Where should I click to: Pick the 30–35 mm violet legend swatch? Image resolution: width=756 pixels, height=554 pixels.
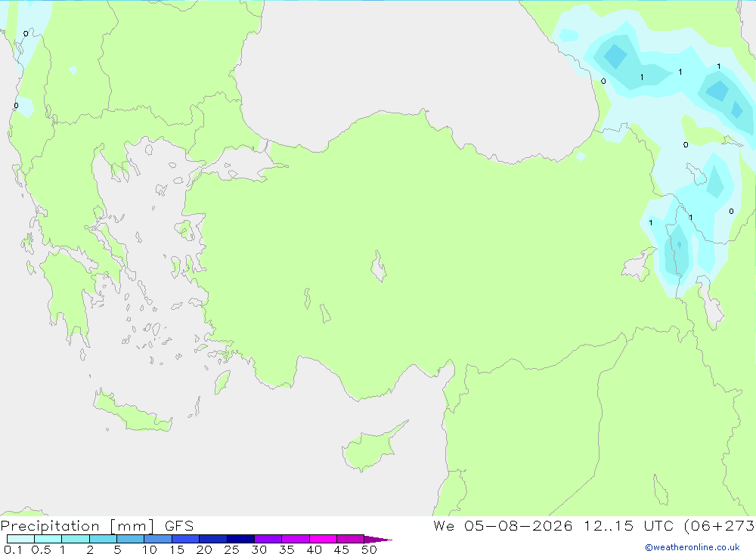click(268, 539)
